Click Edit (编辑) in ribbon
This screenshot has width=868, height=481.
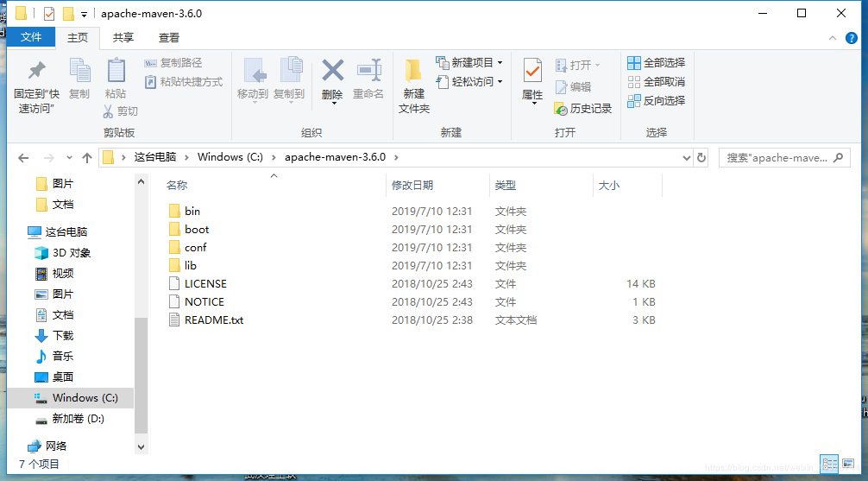[x=574, y=87]
